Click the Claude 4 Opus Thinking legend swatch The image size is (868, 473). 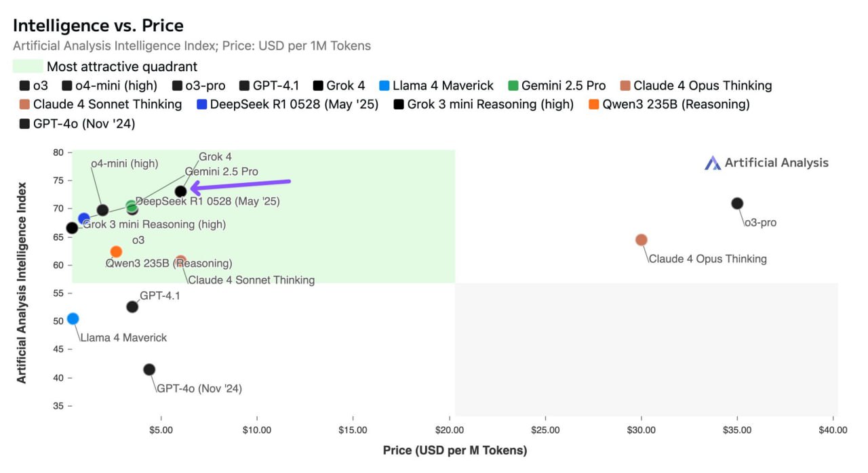click(625, 86)
